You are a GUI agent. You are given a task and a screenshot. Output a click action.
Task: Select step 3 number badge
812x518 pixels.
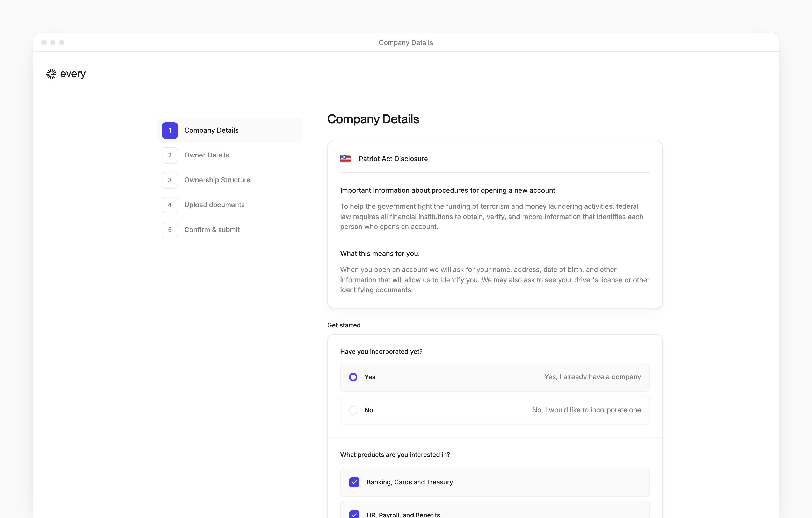pos(170,180)
